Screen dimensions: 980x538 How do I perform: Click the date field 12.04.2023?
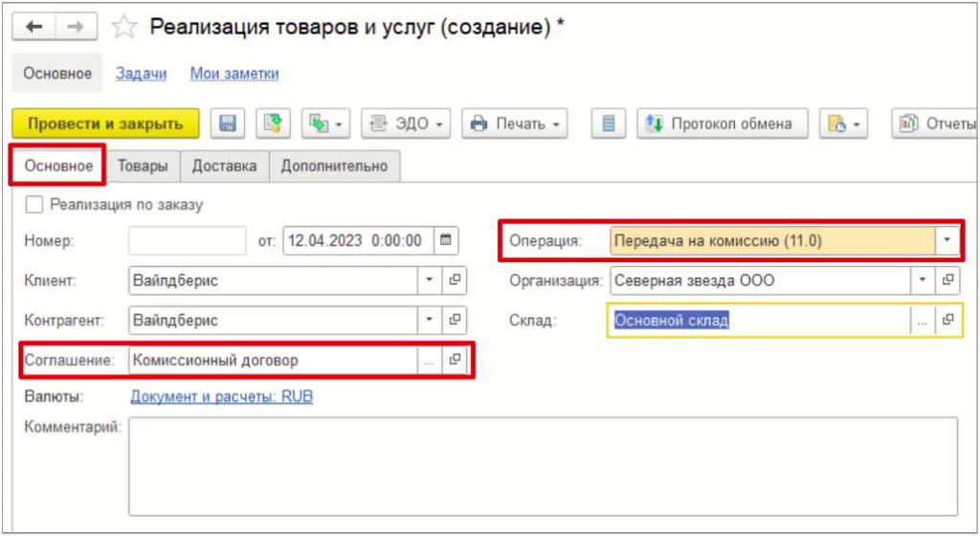pyautogui.click(x=358, y=240)
